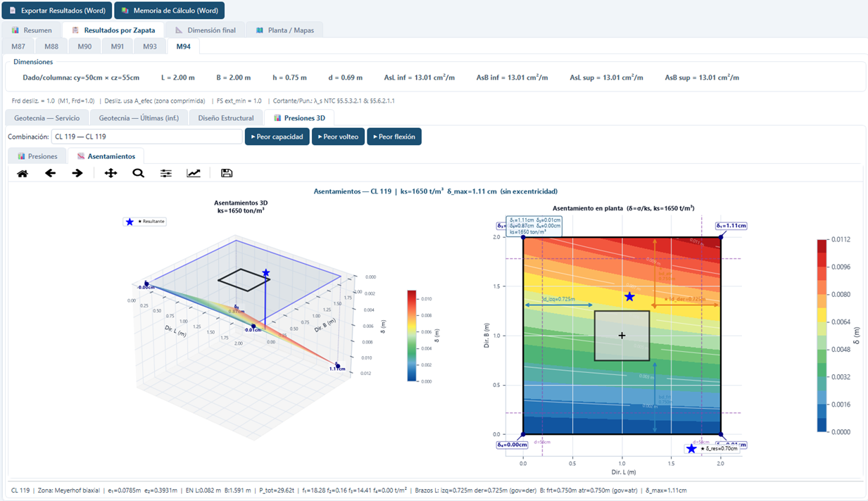Open Geotecnia — Servicio tab
868x501 pixels.
tap(47, 118)
